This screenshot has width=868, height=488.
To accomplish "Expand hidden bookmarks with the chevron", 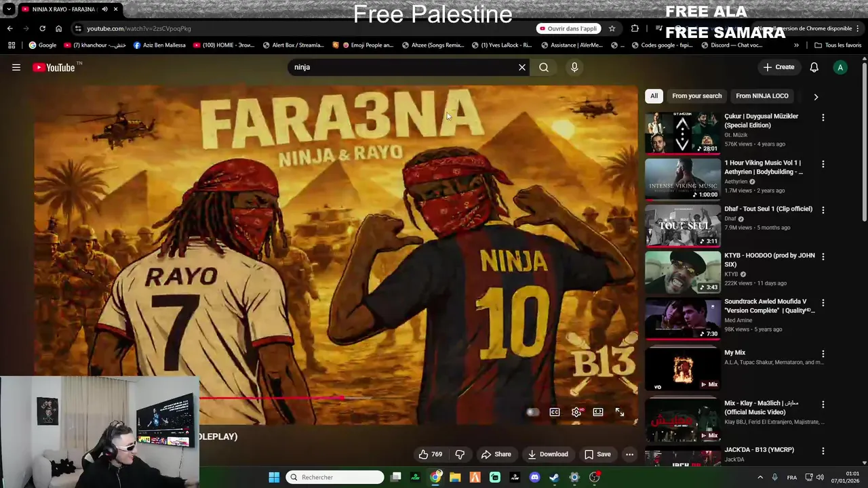I will [x=796, y=45].
